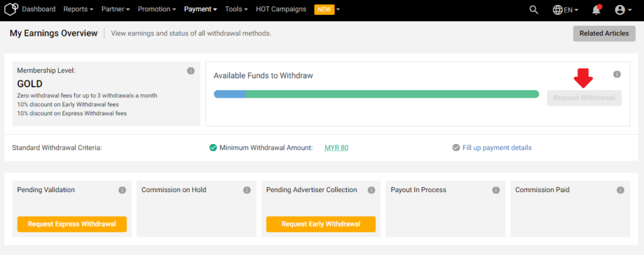Click the Related Articles button
The height and width of the screenshot is (255, 644).
tap(604, 34)
